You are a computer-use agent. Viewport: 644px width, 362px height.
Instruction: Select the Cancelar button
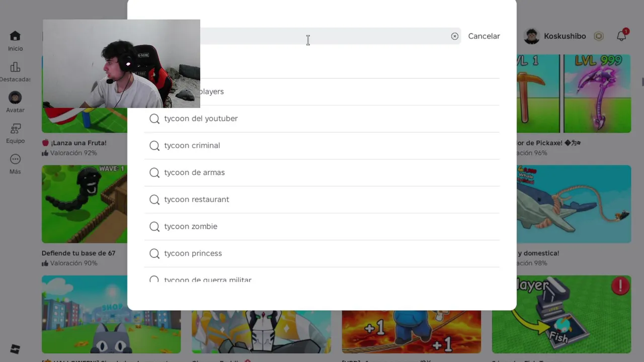click(484, 36)
